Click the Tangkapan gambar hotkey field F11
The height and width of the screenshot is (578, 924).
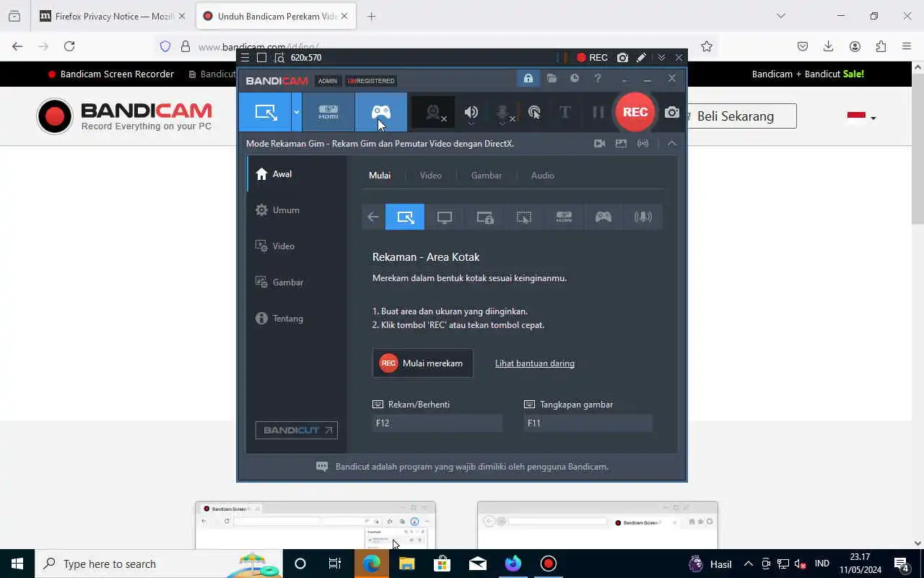click(588, 423)
